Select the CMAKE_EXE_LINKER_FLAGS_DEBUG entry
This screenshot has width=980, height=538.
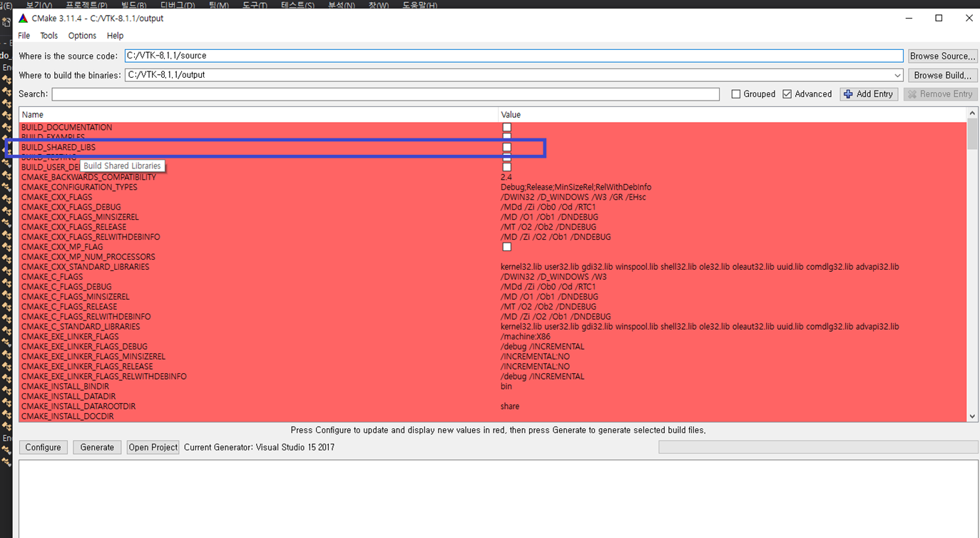(x=84, y=347)
